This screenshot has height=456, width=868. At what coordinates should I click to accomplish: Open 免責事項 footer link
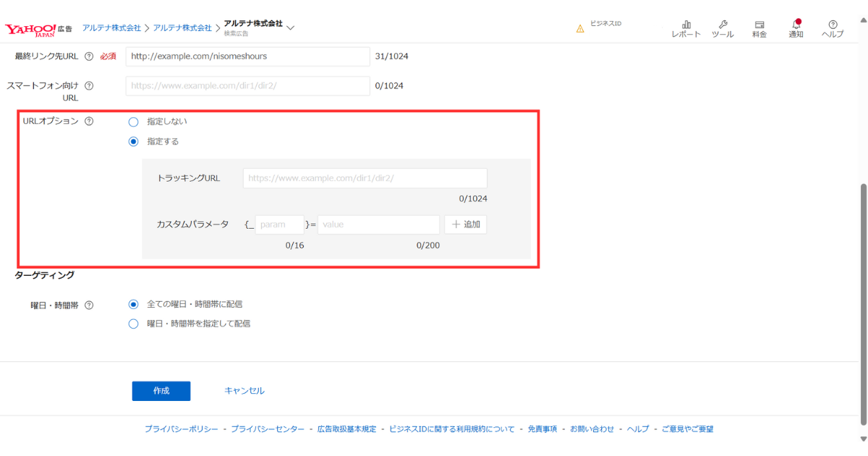(542, 429)
